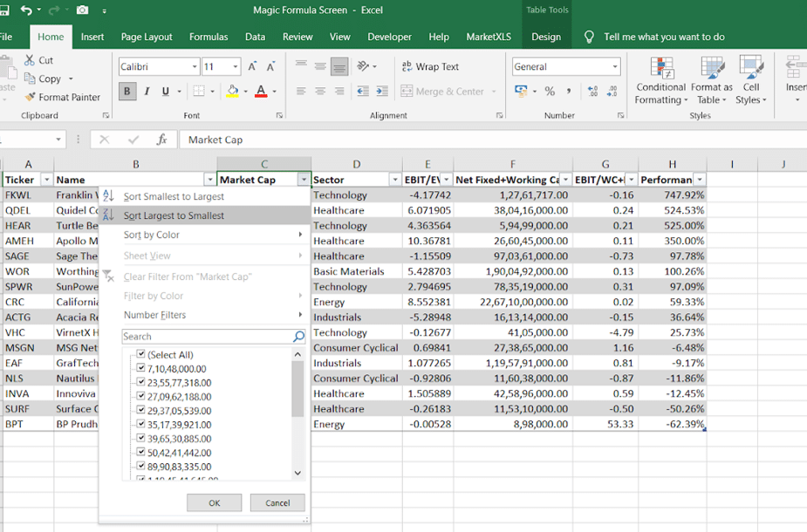Viewport: 807px width, 532px height.
Task: Select the Format Painter brush
Action: click(x=31, y=97)
